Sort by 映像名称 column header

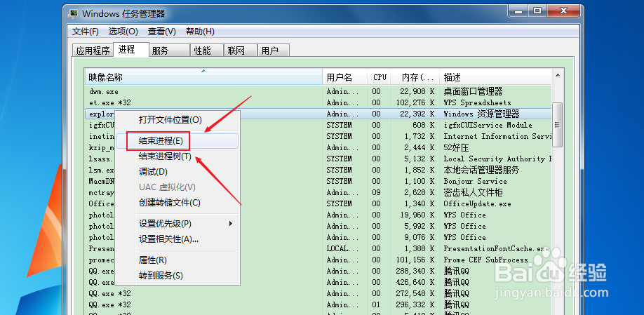click(x=203, y=76)
